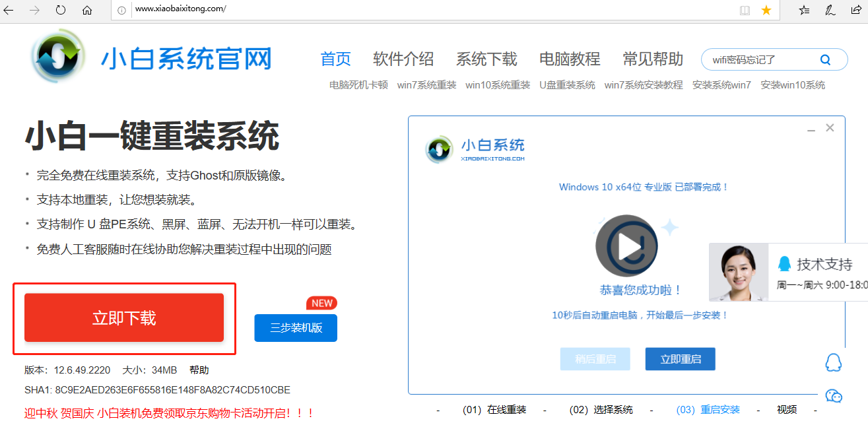Click the yellow favorites star icon

pos(766,10)
